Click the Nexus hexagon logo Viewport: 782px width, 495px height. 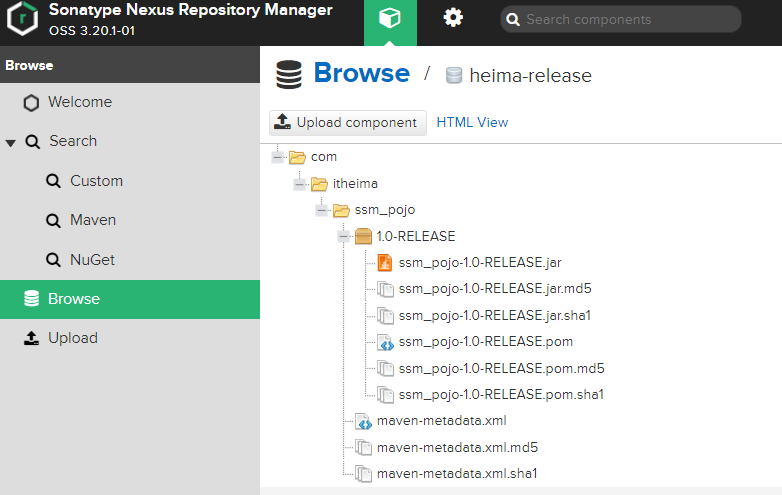[22, 19]
